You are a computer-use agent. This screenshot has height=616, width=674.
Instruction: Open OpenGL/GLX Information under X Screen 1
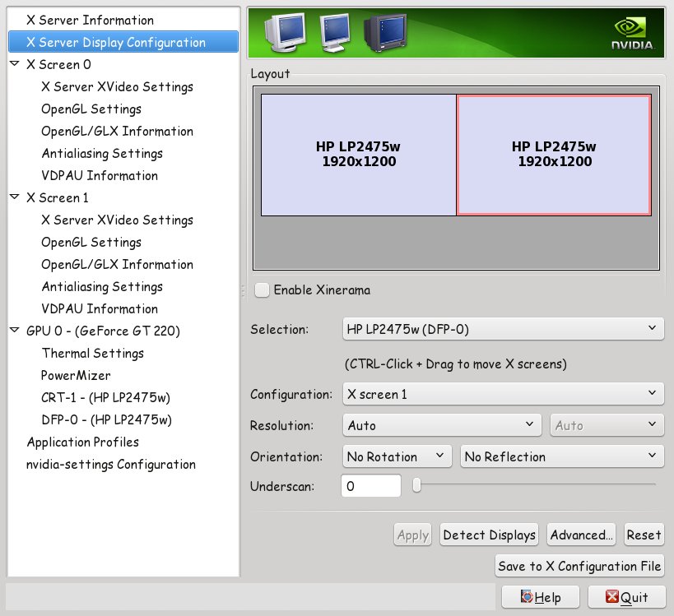(x=117, y=264)
